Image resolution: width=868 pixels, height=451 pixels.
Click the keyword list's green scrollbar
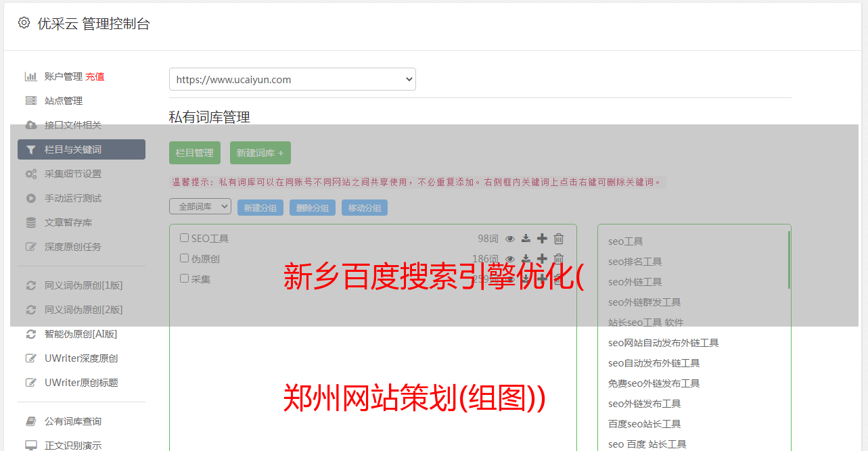[x=789, y=260]
